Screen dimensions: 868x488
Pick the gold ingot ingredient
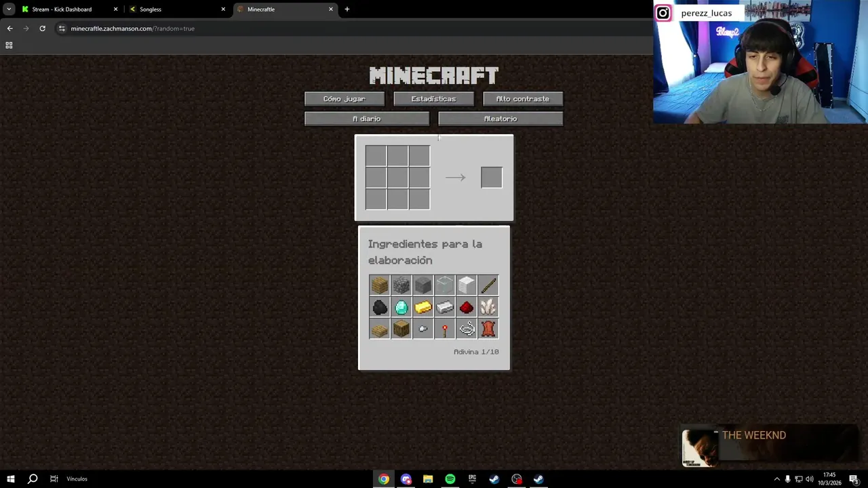click(x=423, y=307)
